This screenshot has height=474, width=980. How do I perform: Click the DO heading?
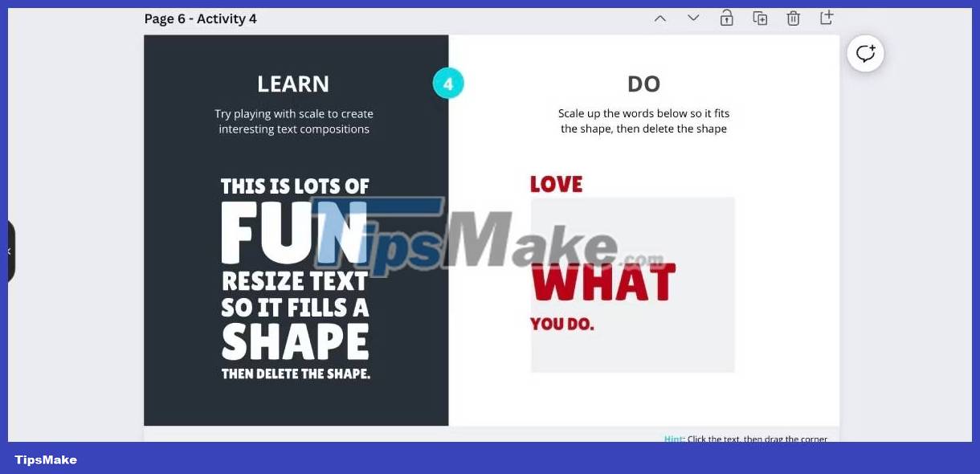(x=643, y=83)
